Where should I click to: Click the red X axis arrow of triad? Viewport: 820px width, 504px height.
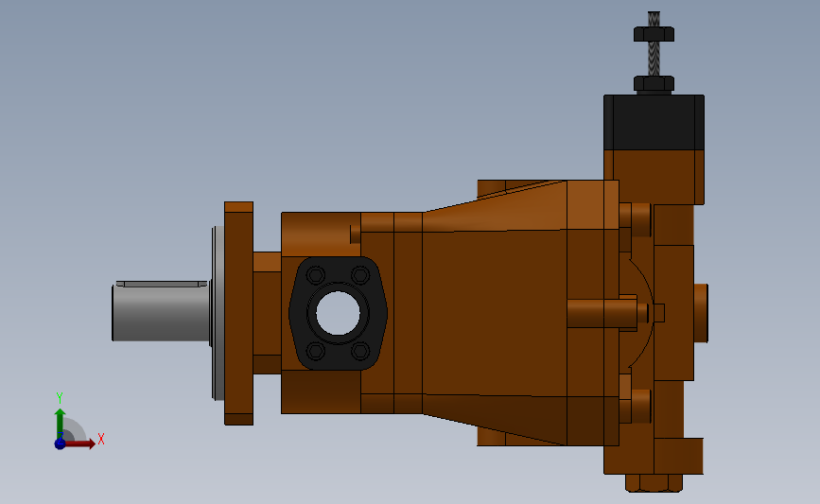click(x=79, y=443)
